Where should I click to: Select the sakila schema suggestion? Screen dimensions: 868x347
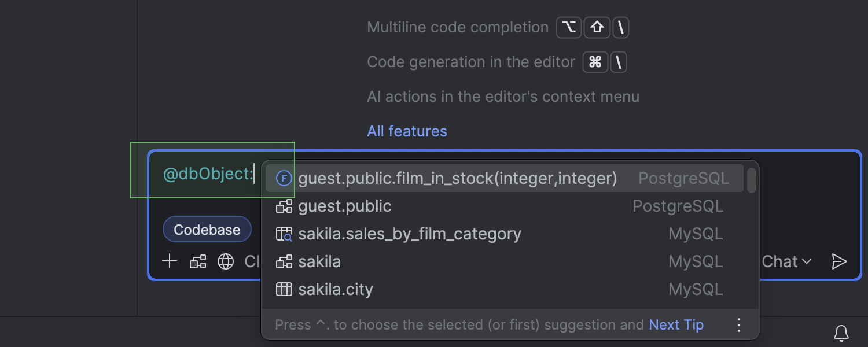(319, 261)
